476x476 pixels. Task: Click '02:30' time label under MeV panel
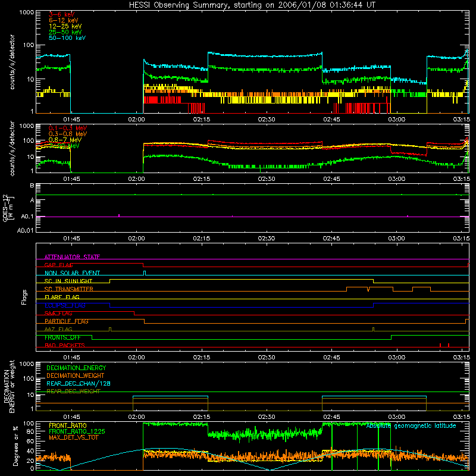267,179
